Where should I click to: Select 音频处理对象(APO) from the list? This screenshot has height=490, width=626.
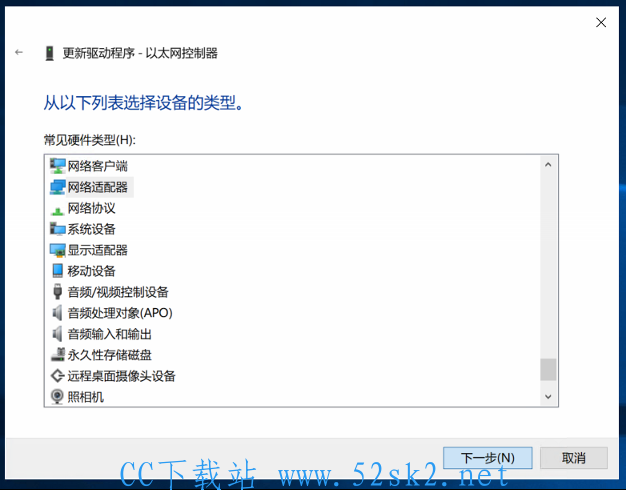pos(120,313)
